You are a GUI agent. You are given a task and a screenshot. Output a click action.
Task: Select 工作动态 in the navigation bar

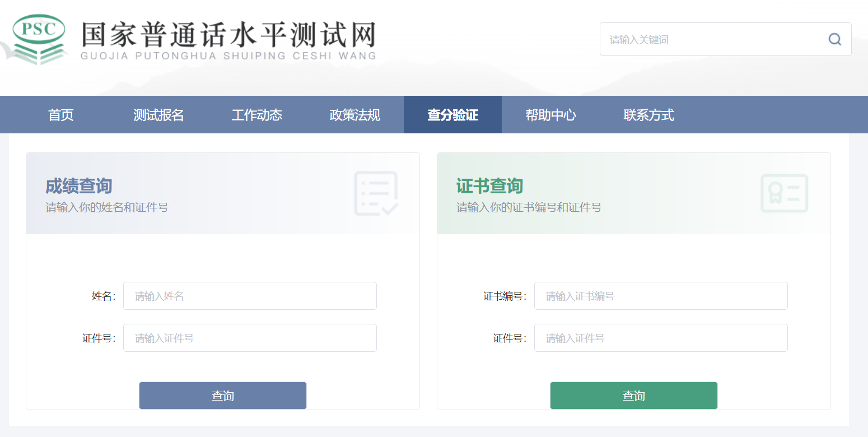pos(256,115)
